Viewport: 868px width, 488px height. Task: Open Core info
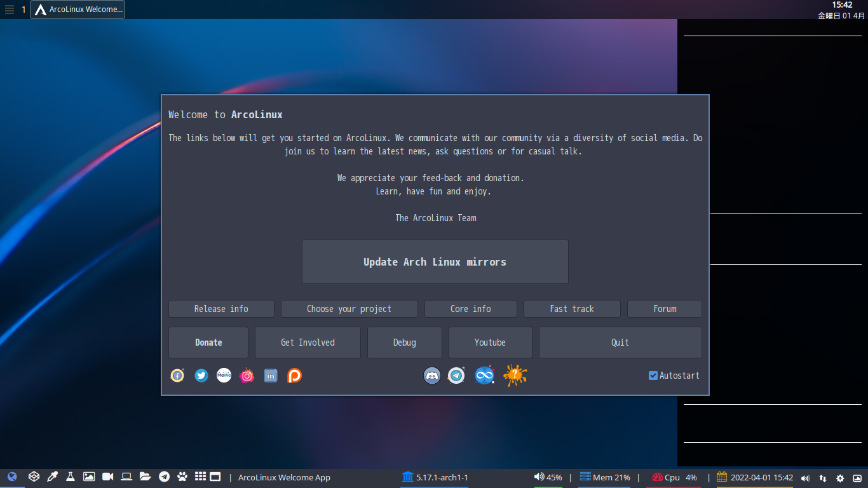click(x=471, y=309)
